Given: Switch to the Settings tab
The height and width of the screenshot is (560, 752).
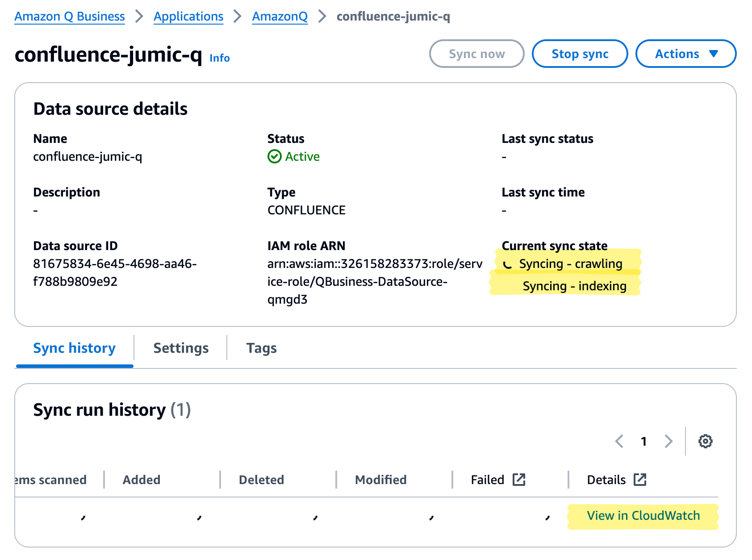Looking at the screenshot, I should click(181, 348).
